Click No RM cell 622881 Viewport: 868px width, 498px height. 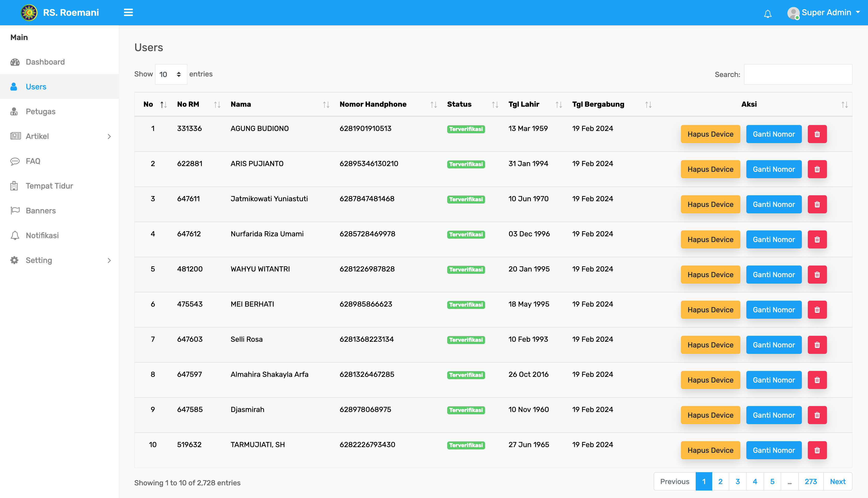[x=189, y=164]
